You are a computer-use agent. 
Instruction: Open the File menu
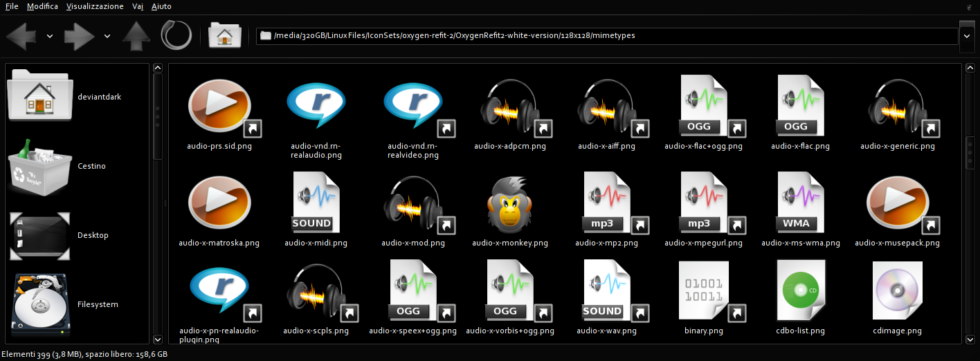tap(12, 6)
